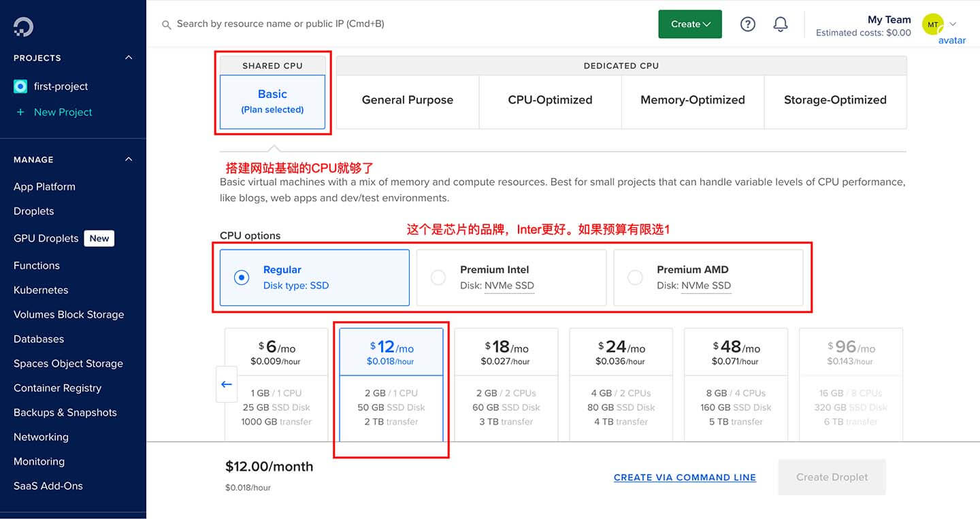
Task: Click the search magnifier icon
Action: click(x=166, y=24)
